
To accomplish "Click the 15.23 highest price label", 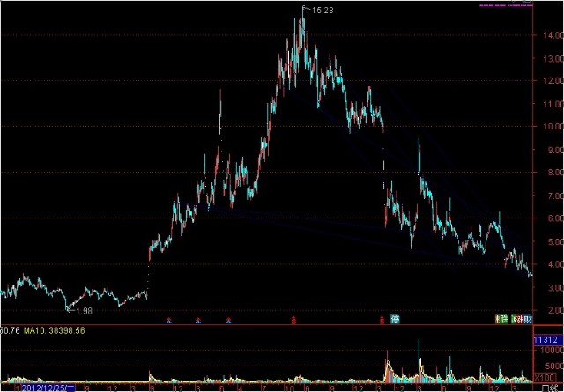I will [323, 11].
